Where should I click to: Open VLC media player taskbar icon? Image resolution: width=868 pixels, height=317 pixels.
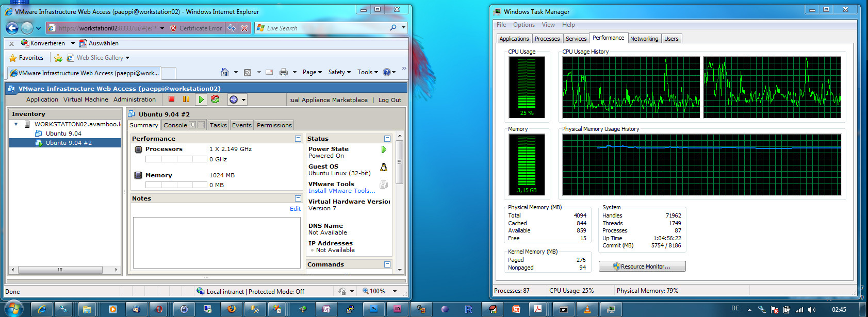coord(587,309)
